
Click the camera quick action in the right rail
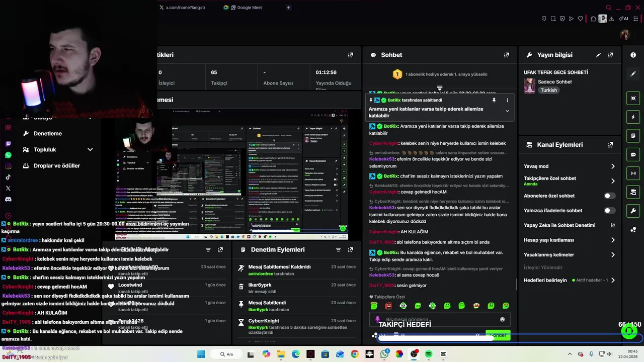point(633,192)
